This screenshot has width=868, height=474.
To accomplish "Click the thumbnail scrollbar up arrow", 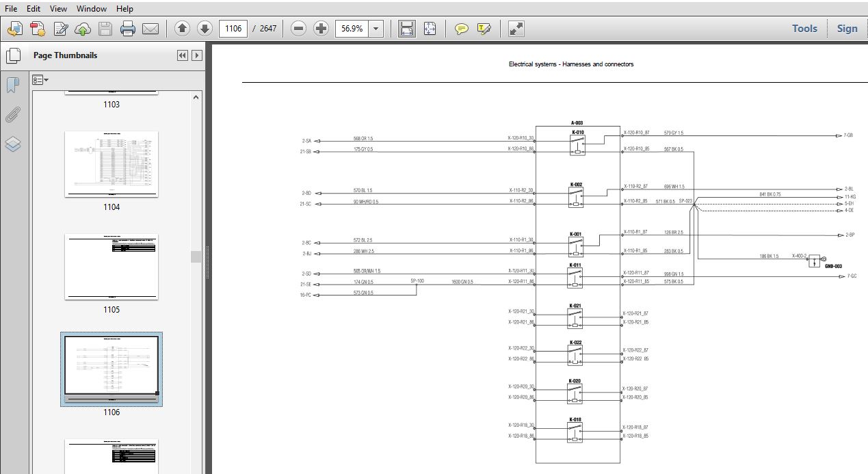I will (197, 98).
